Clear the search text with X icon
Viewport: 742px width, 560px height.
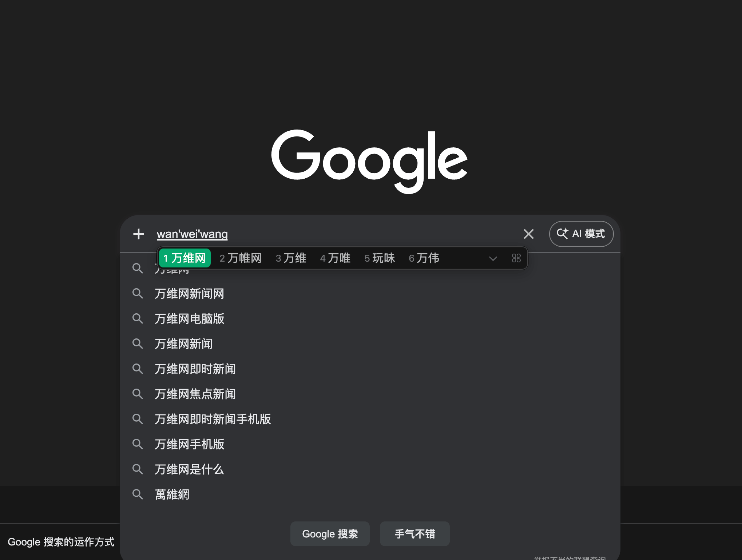(x=529, y=234)
